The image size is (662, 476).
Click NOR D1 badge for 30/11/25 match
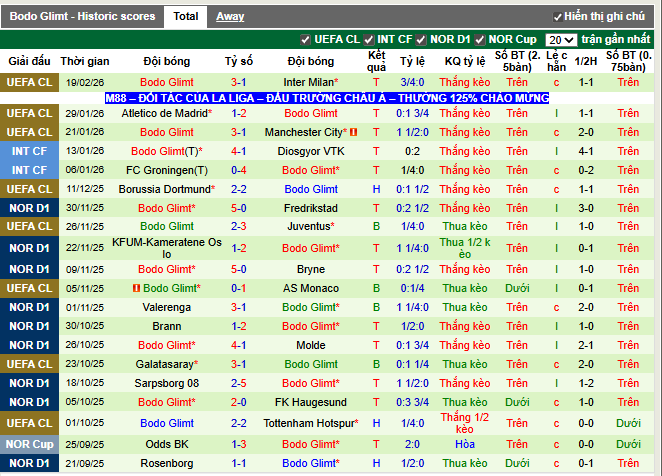point(29,208)
